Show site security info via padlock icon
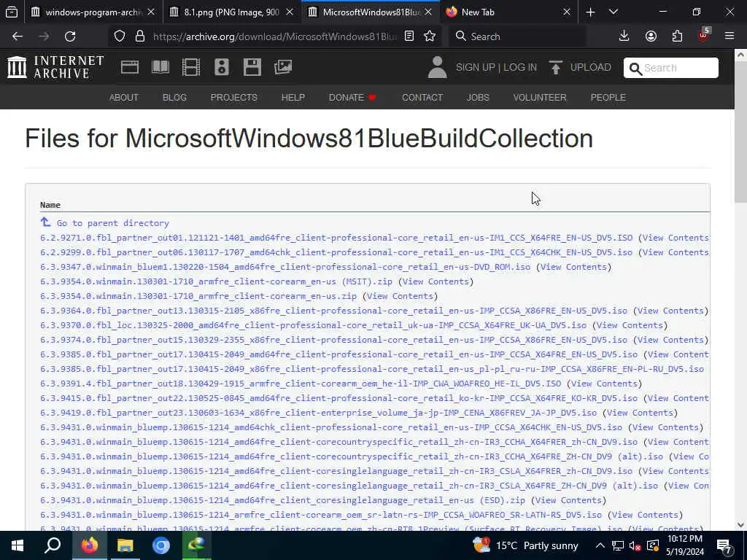This screenshot has height=560, width=747. click(x=140, y=36)
